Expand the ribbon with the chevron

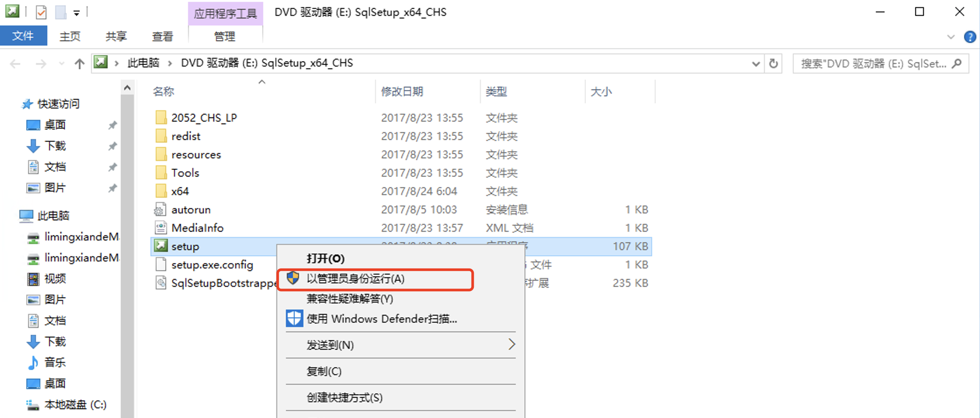point(951,37)
